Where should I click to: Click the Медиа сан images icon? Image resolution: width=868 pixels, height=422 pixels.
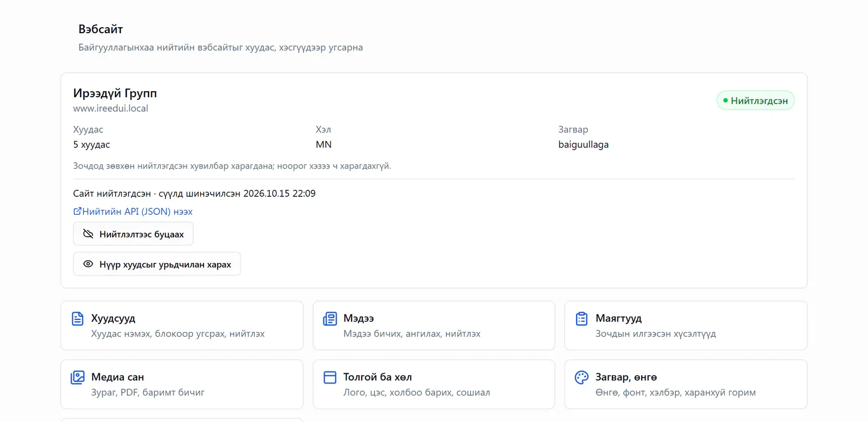[x=78, y=377]
